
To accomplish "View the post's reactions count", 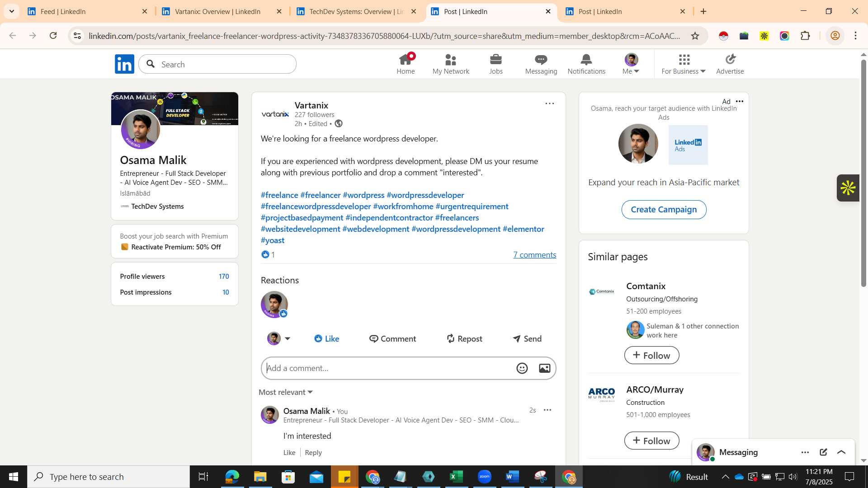I will [x=268, y=254].
